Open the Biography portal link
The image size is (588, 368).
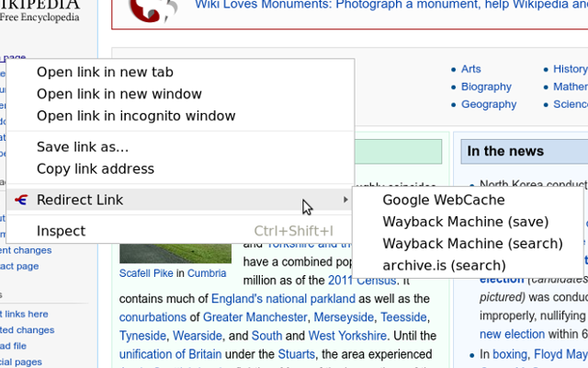[486, 86]
